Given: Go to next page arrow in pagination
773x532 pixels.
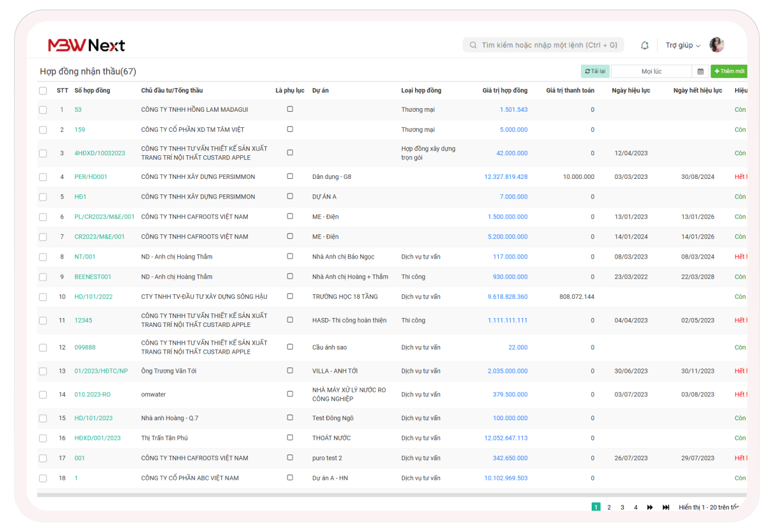Looking at the screenshot, I should 650,507.
